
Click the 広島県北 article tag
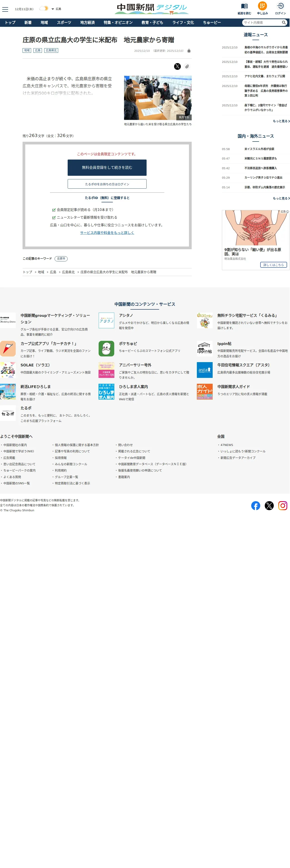(x=51, y=50)
